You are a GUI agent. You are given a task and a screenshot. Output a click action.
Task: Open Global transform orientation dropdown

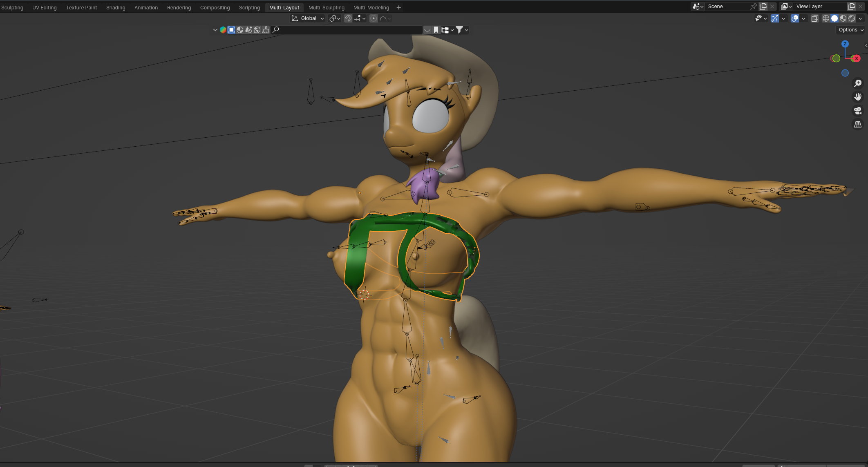(x=308, y=18)
